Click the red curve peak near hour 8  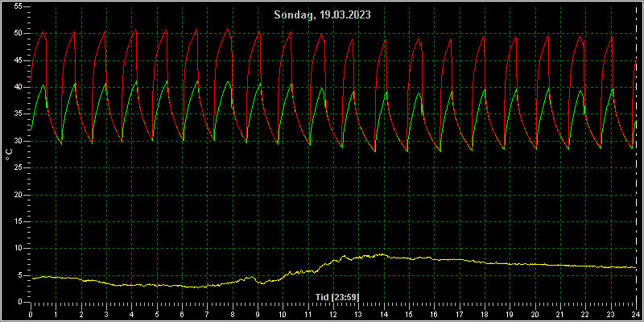(228, 29)
